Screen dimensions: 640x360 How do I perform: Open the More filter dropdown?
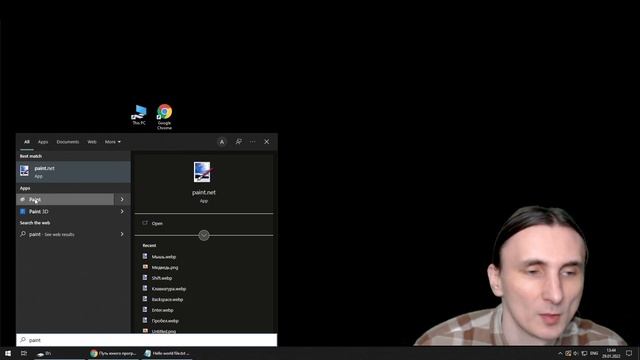(113, 142)
